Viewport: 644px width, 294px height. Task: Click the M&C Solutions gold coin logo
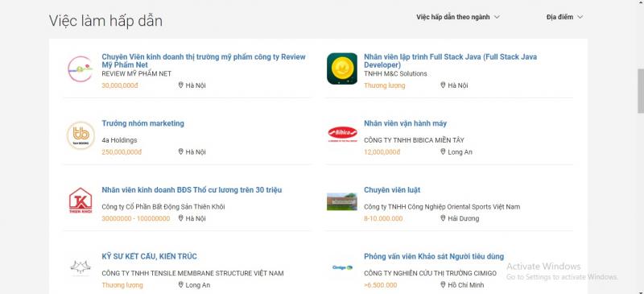pos(342,68)
